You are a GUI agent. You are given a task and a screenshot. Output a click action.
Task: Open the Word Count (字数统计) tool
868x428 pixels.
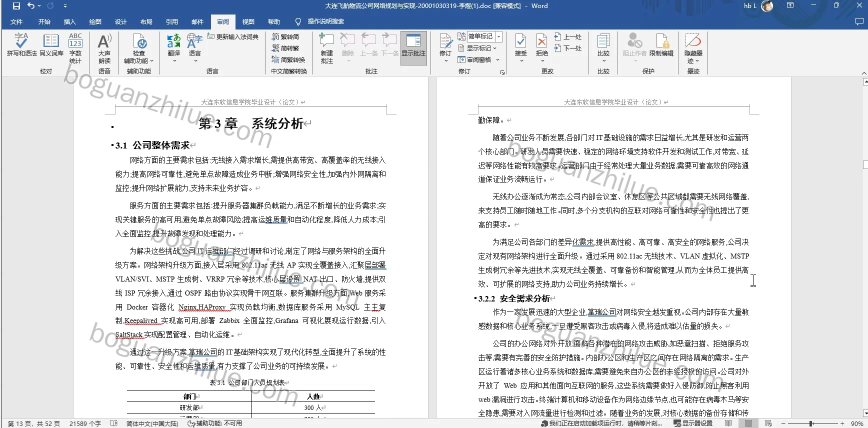coord(75,48)
